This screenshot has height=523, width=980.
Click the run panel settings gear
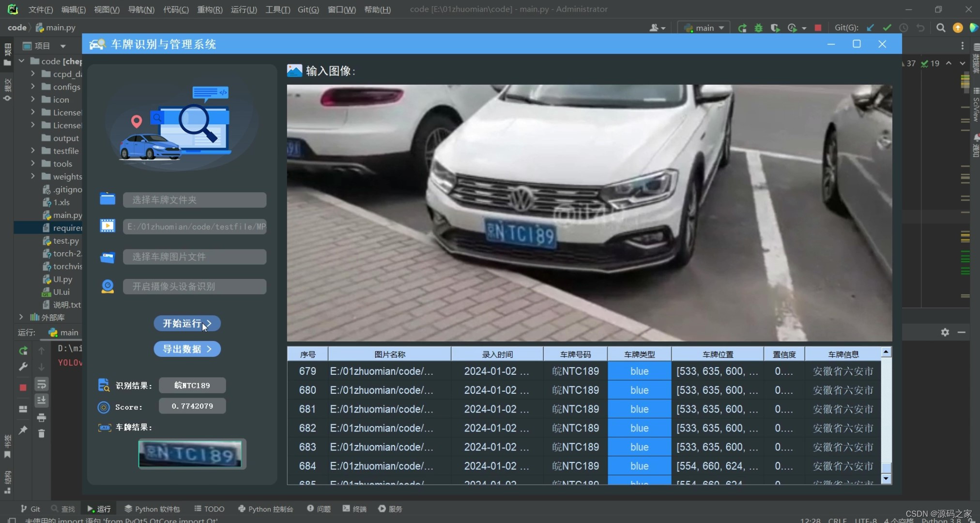[x=945, y=332]
